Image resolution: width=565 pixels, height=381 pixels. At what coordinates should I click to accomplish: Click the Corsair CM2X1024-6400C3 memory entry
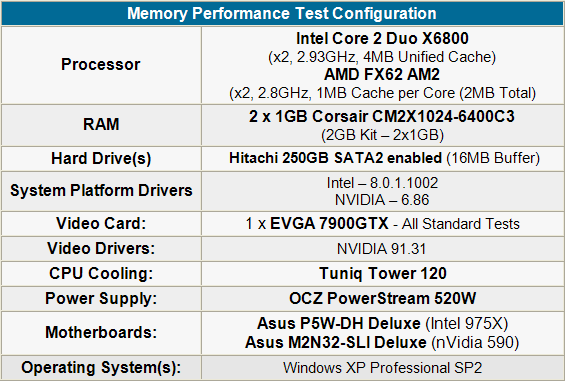click(x=382, y=116)
